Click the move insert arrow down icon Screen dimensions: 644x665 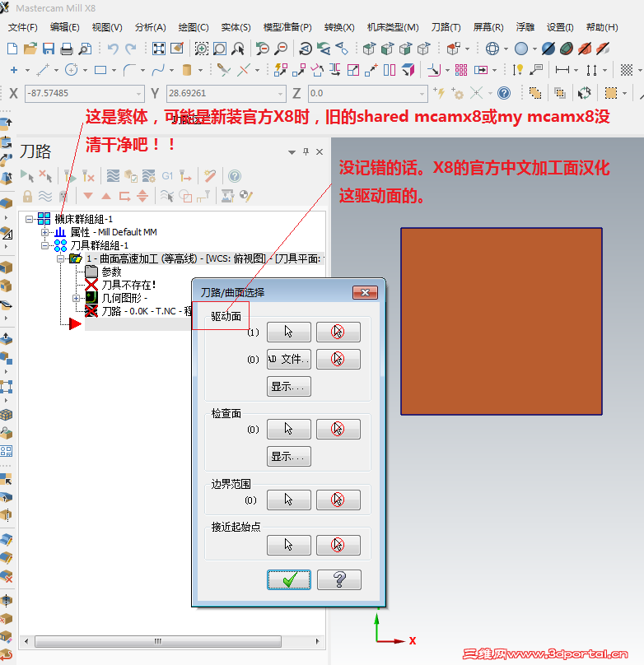click(x=88, y=196)
